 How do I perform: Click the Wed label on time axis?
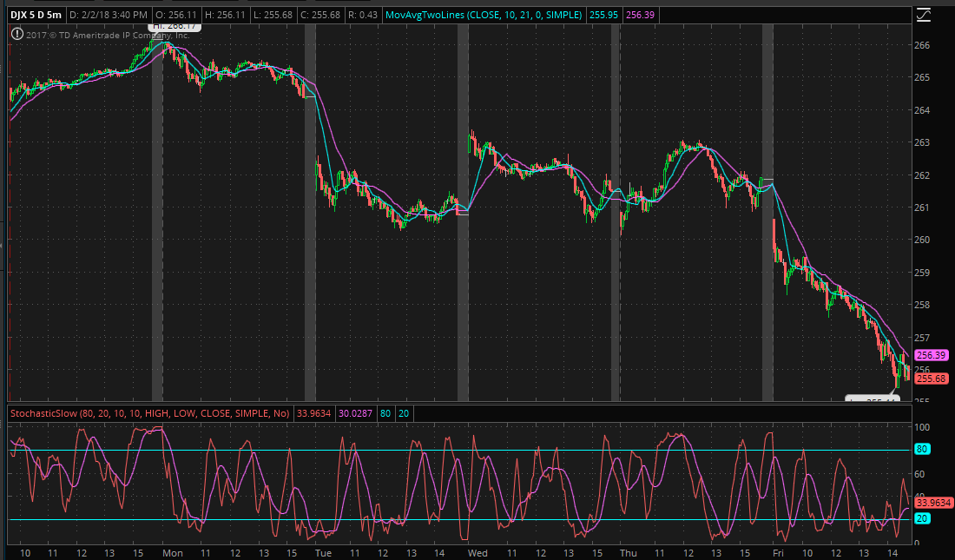point(477,553)
